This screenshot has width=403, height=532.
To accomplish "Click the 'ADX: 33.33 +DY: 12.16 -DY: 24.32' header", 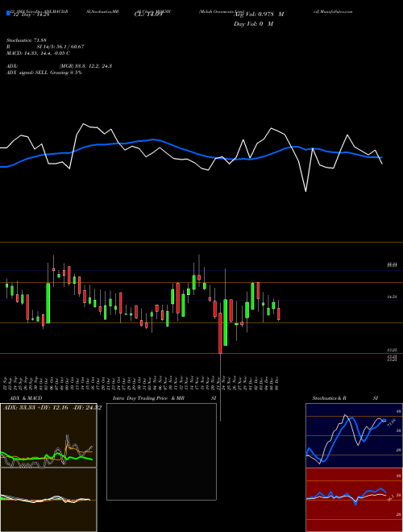I will click(52, 408).
